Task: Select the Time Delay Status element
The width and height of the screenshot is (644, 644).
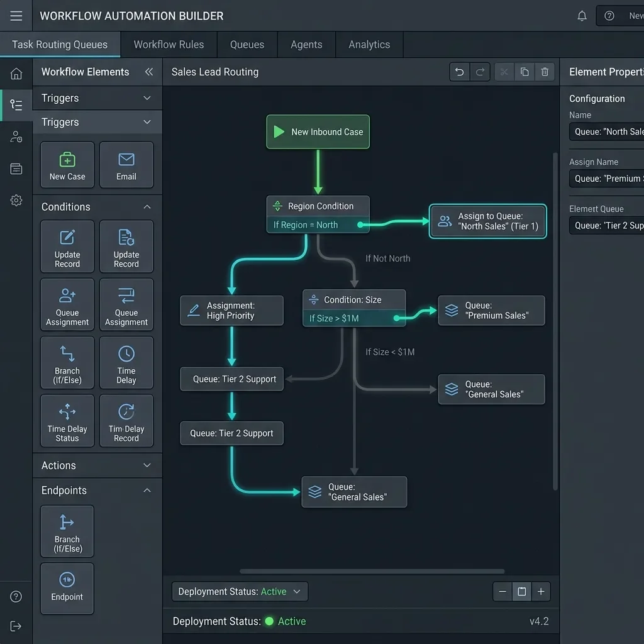Action: [67, 421]
